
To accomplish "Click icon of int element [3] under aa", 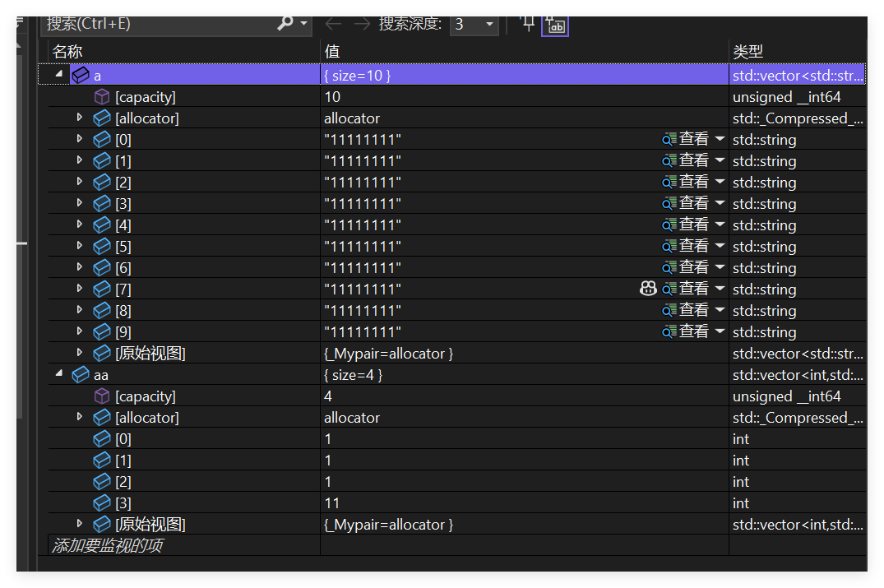I will tap(102, 502).
